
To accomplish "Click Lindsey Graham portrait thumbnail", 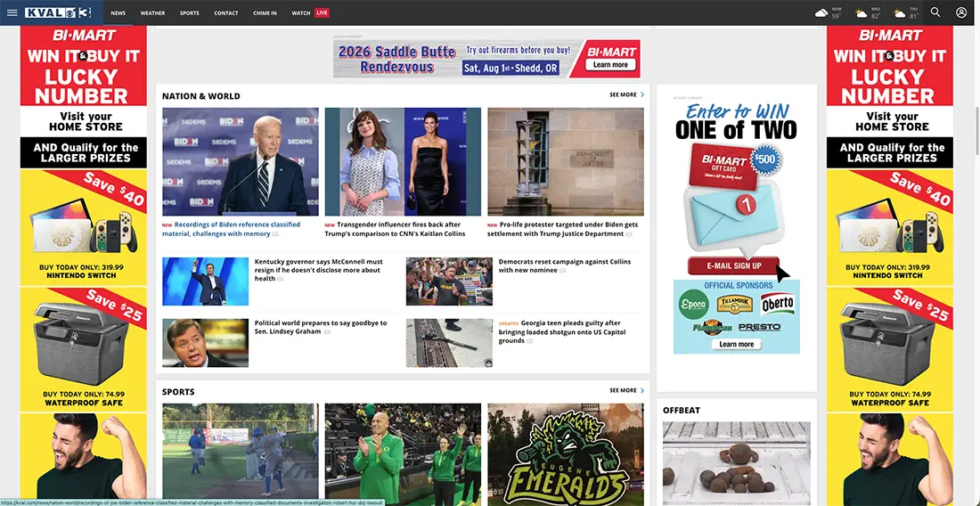I will (x=205, y=343).
